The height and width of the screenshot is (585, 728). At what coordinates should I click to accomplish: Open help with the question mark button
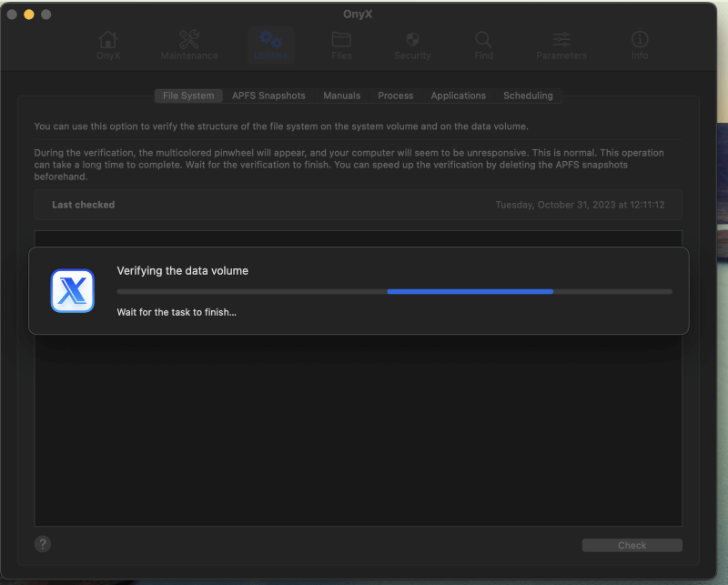[43, 544]
